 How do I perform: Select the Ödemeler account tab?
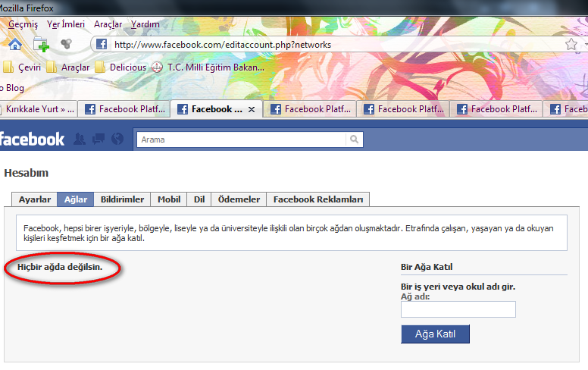(239, 199)
